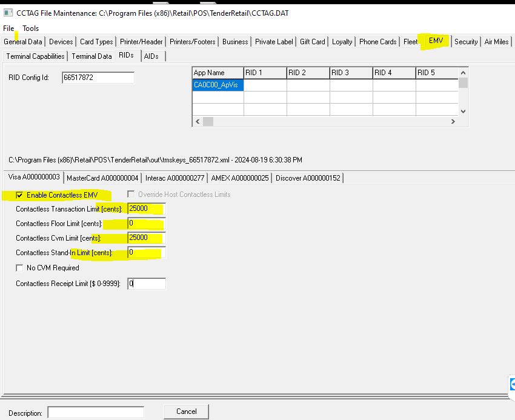The height and width of the screenshot is (420, 515).
Task: Click the RID 3 column header
Action: pos(351,73)
